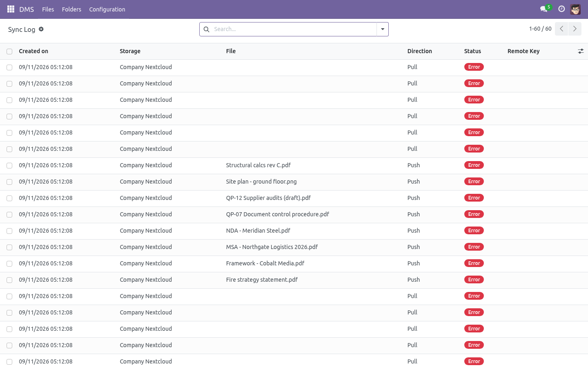Select the checkbox for NDA - Meridian Steel.pdf row

coord(9,231)
